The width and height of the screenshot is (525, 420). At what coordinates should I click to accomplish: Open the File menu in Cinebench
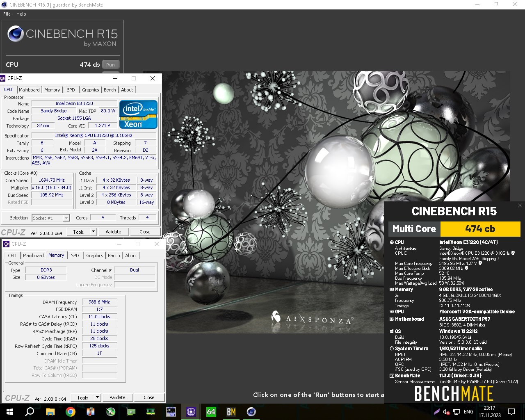click(7, 14)
